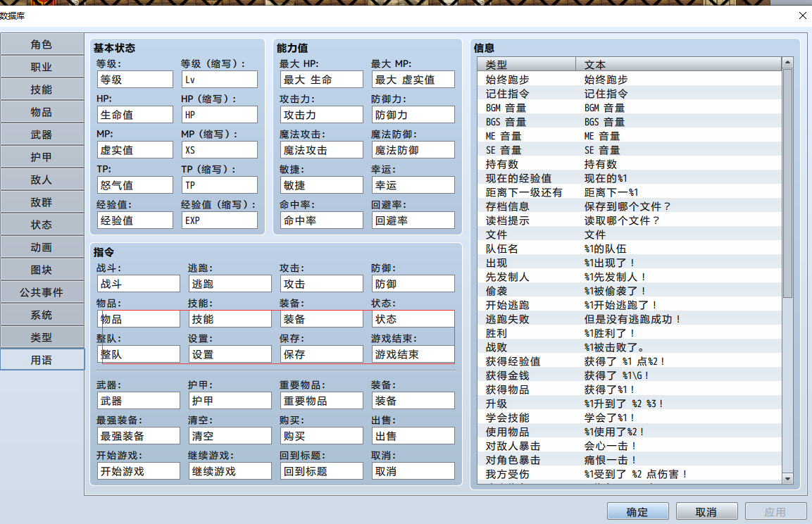Screen dimensions: 812x524
Task: Edit the TP field containing 怒气值
Action: coord(135,185)
